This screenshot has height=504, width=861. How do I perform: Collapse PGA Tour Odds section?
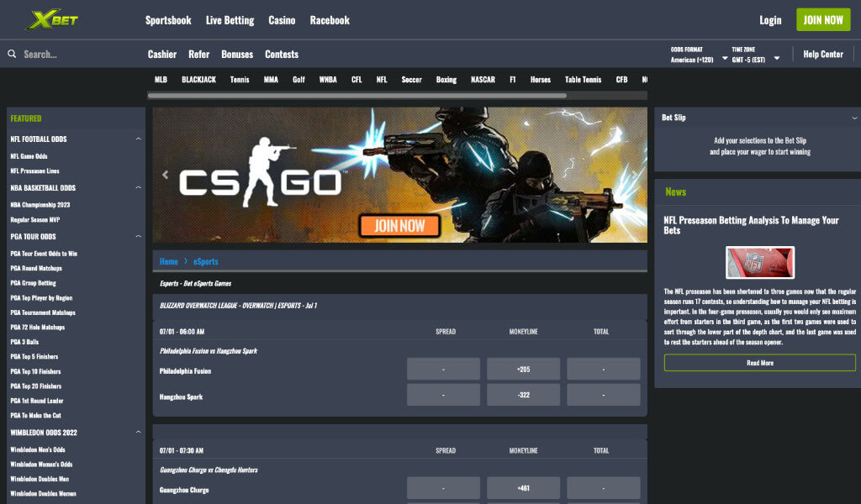pyautogui.click(x=139, y=236)
